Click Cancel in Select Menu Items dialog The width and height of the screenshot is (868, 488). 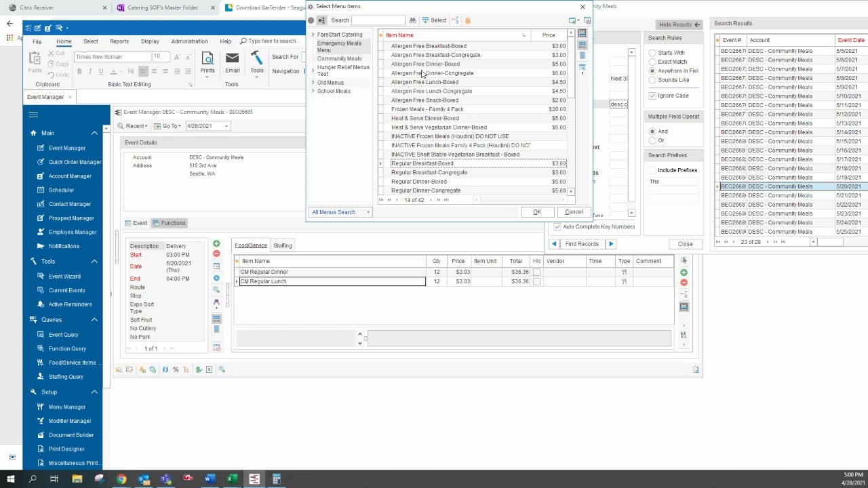tap(574, 212)
